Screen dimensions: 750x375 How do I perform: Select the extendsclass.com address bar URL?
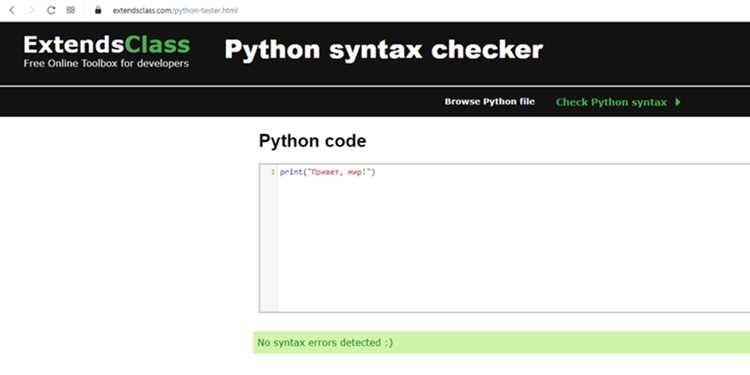pos(175,11)
